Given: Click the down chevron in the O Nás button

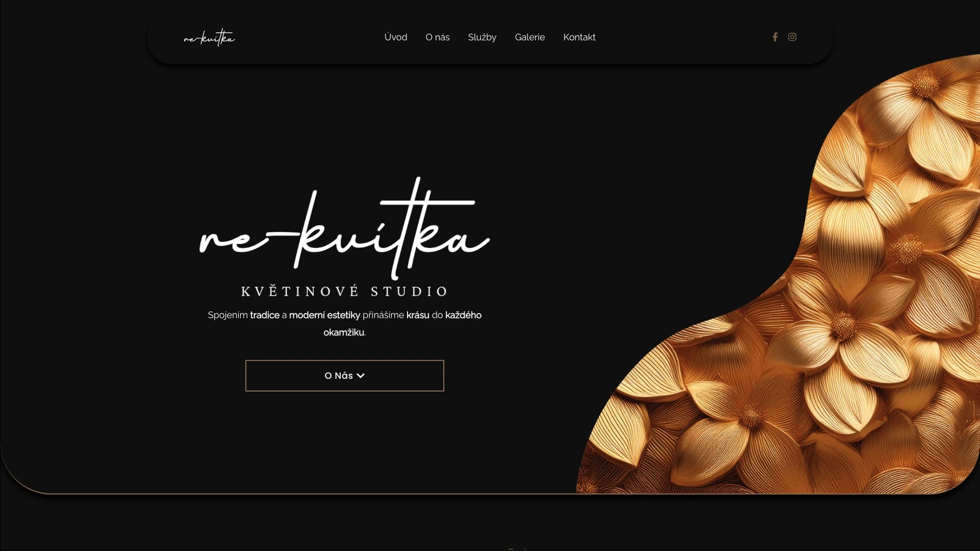Looking at the screenshot, I should click(x=361, y=376).
